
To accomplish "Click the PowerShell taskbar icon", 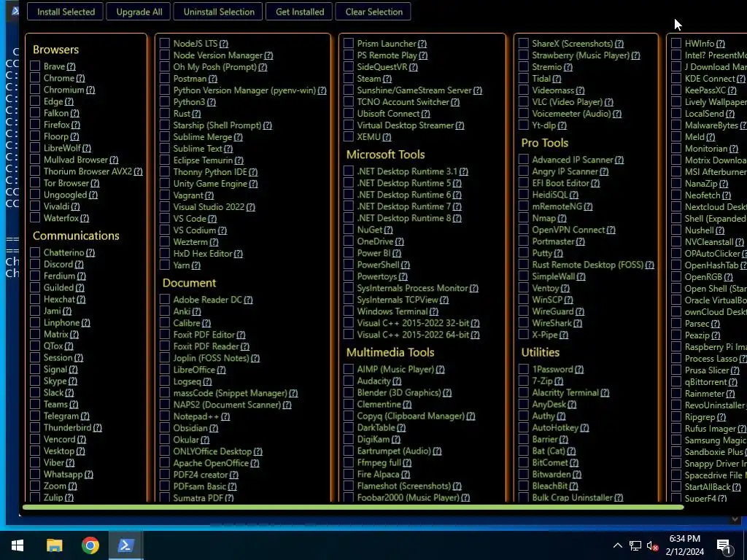I will coord(125,545).
